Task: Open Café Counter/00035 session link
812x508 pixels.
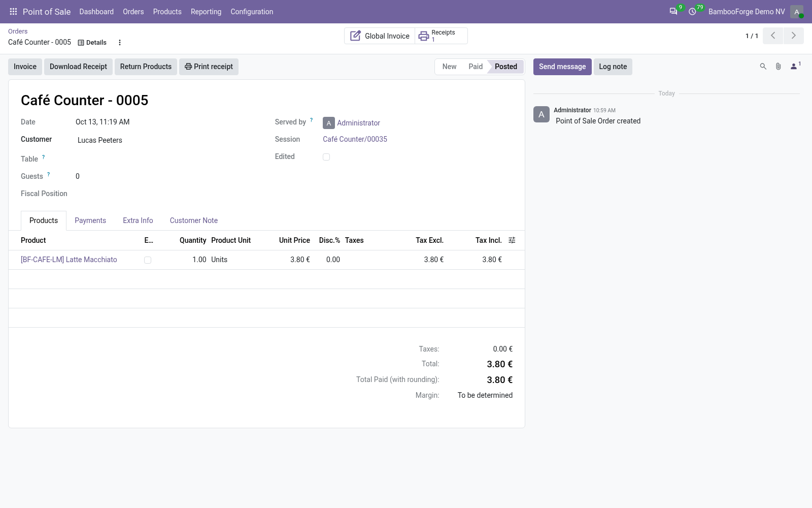Action: [355, 139]
